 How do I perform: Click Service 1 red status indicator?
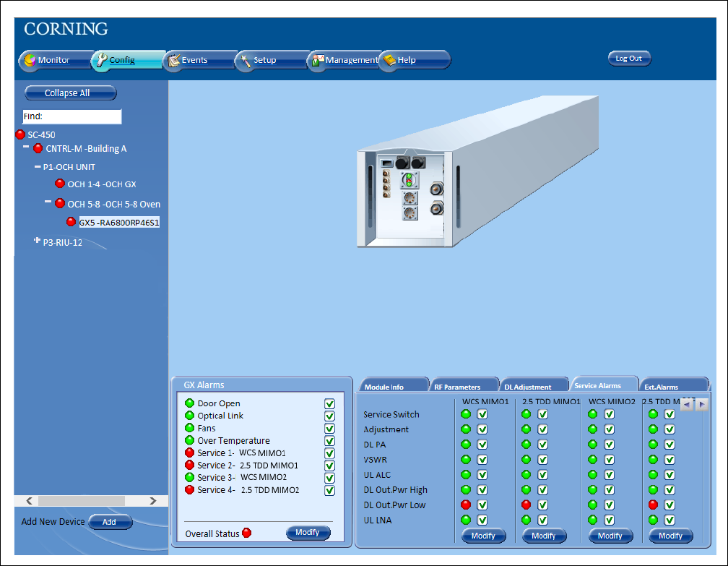coord(189,453)
